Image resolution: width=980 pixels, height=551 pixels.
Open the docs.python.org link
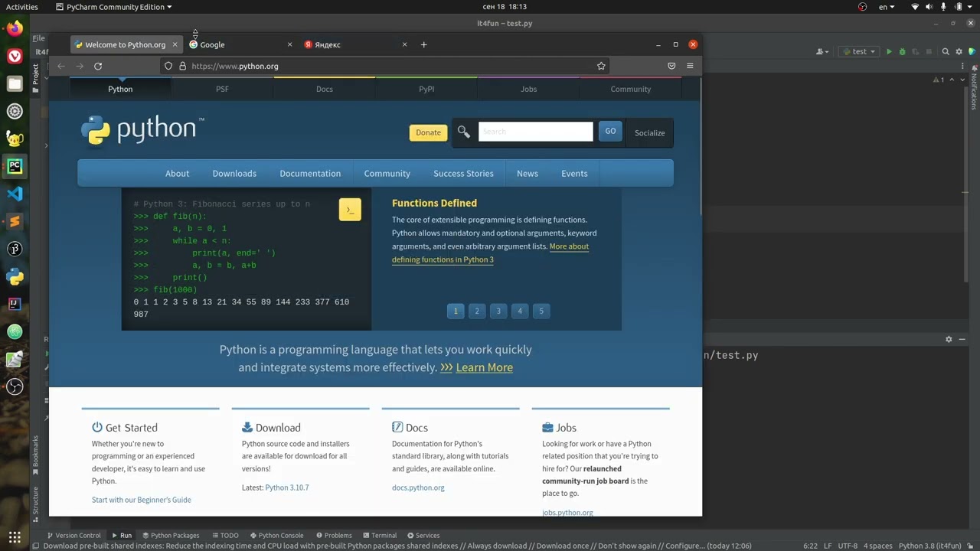418,487
